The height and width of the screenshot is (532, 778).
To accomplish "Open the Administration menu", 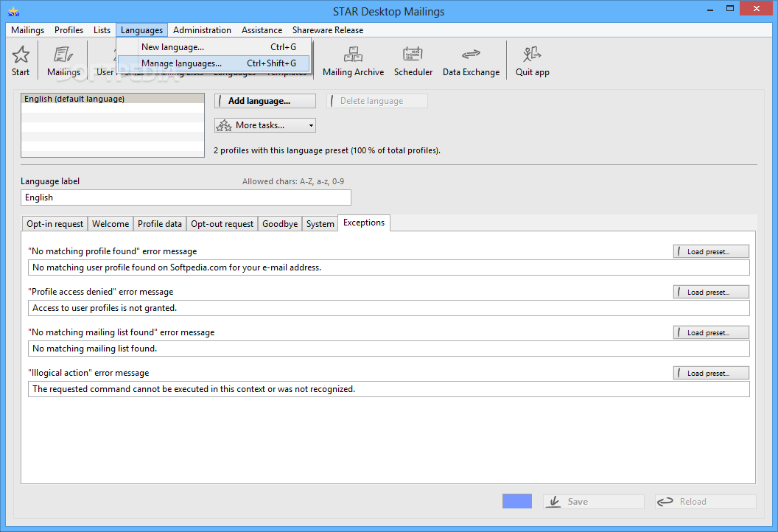I will tap(202, 29).
